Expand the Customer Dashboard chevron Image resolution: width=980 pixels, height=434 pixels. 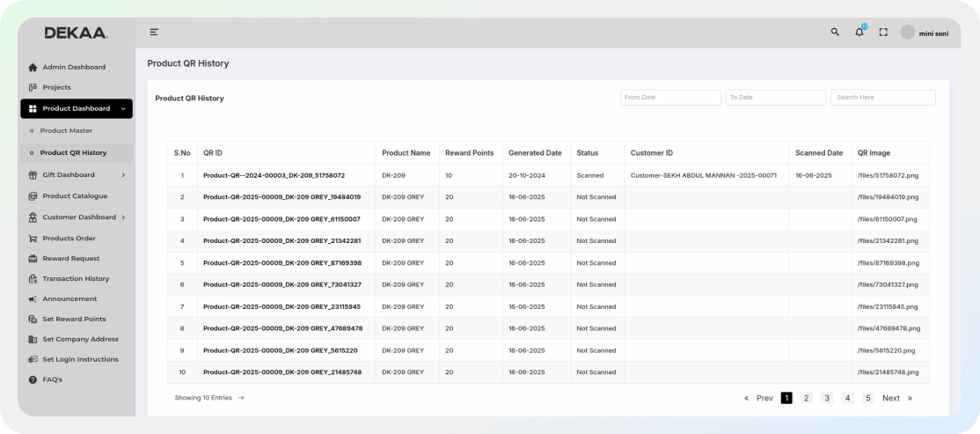click(x=123, y=217)
